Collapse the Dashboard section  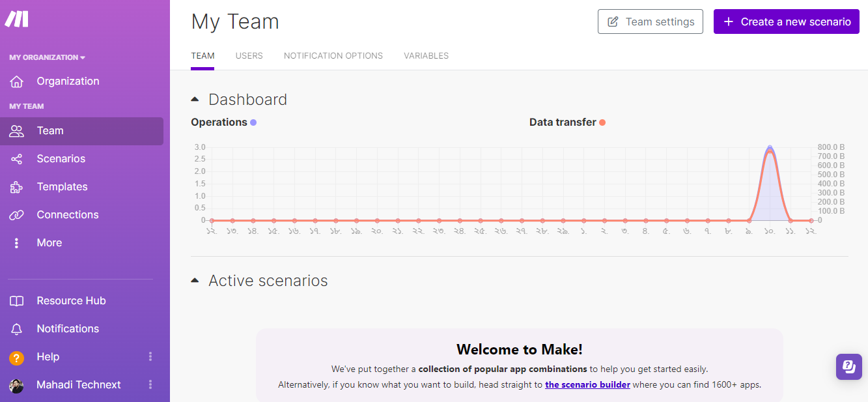point(195,100)
